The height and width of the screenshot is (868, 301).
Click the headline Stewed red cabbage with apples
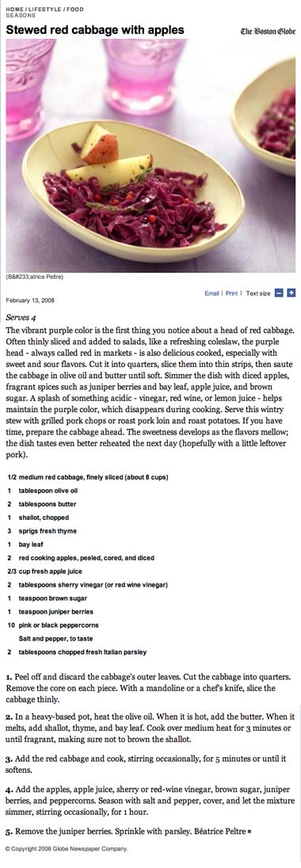(x=94, y=30)
